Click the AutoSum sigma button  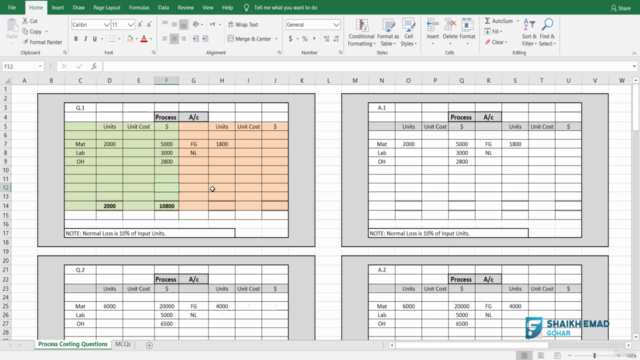tap(498, 21)
